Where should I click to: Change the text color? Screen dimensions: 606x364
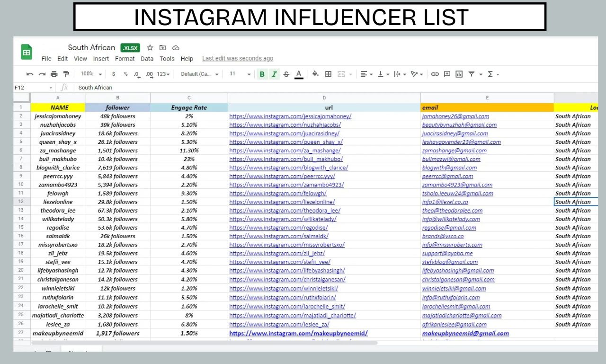[x=299, y=74]
